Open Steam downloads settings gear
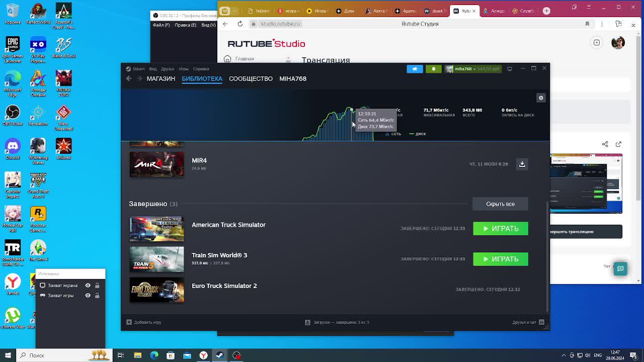This screenshot has height=362, width=644. tap(541, 98)
